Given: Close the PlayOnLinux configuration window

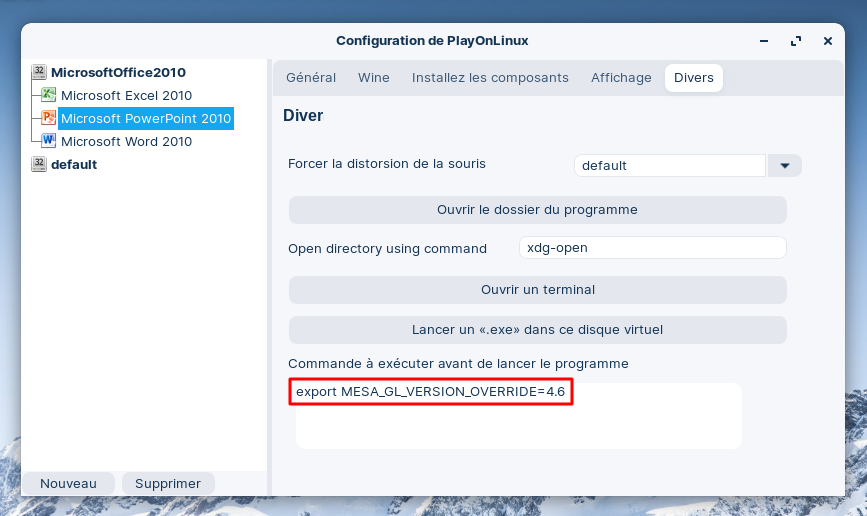Looking at the screenshot, I should point(828,41).
